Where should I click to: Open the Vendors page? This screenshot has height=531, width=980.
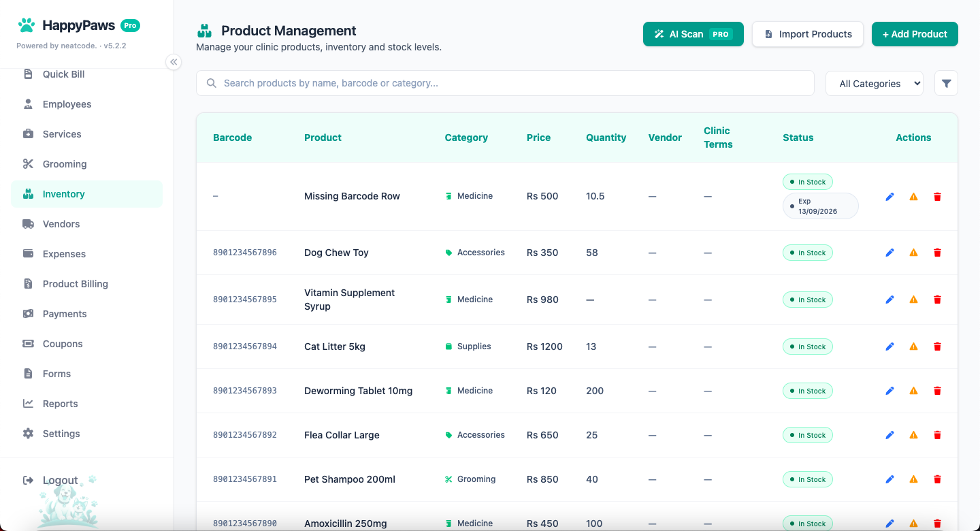(x=87, y=224)
